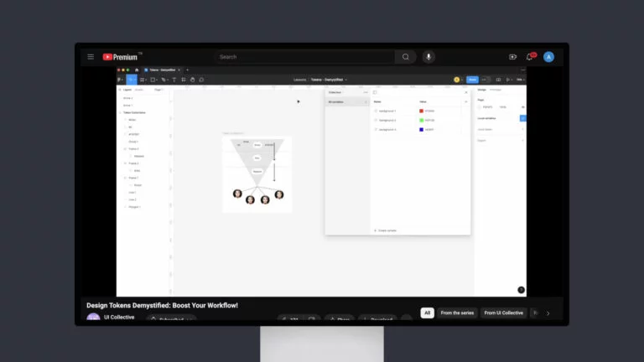Open Figma help question-mark button
Image resolution: width=644 pixels, height=362 pixels.
coord(521,290)
